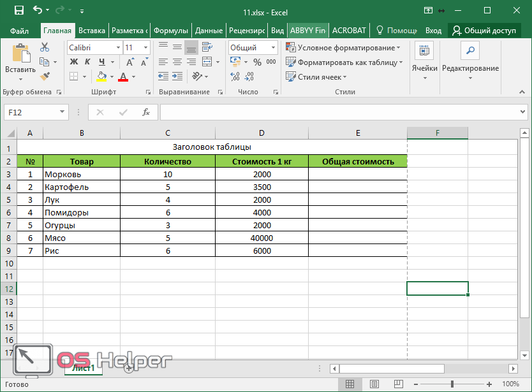The width and height of the screenshot is (532, 392).
Task: Click the Вставить paste button
Action: (x=20, y=62)
